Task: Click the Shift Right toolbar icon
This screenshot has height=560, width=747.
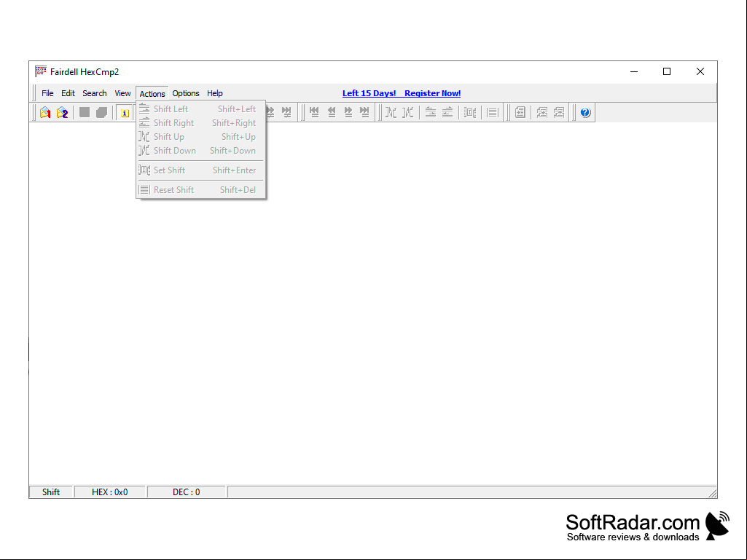Action: 447,112
